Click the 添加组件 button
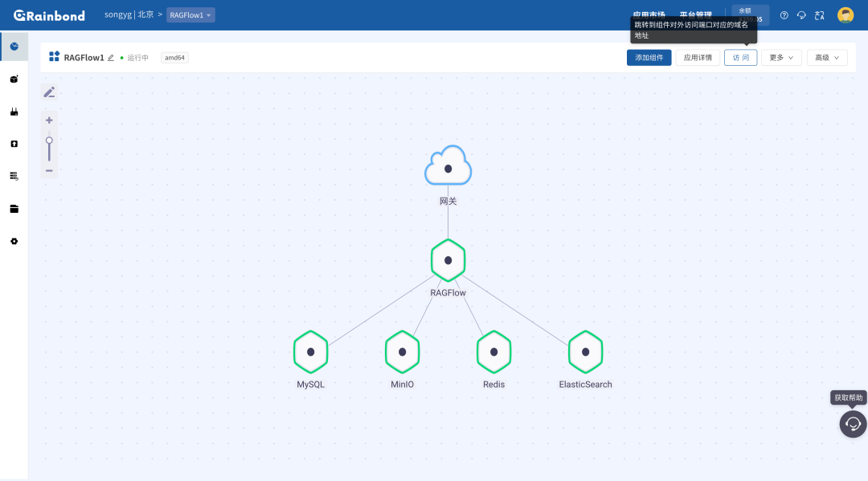This screenshot has height=481, width=868. click(649, 58)
